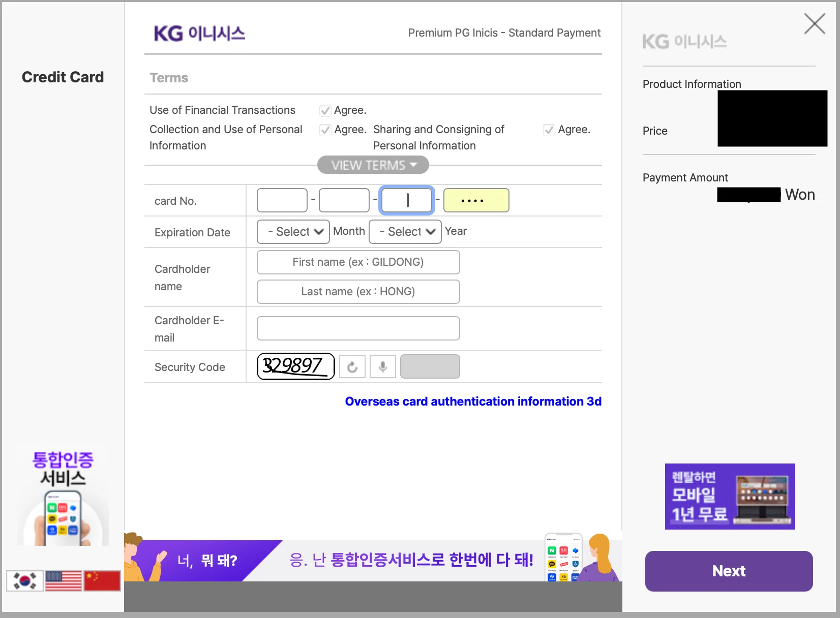
Task: Click the Product Information label
Action: [x=692, y=84]
